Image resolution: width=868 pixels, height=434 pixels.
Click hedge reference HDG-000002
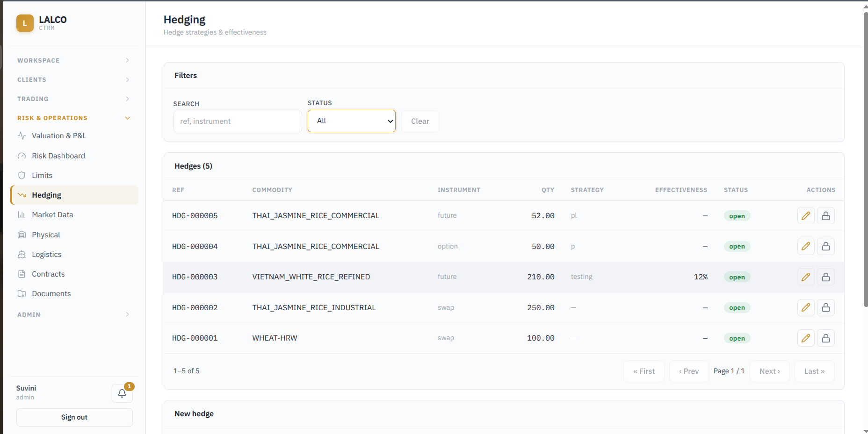click(x=195, y=308)
